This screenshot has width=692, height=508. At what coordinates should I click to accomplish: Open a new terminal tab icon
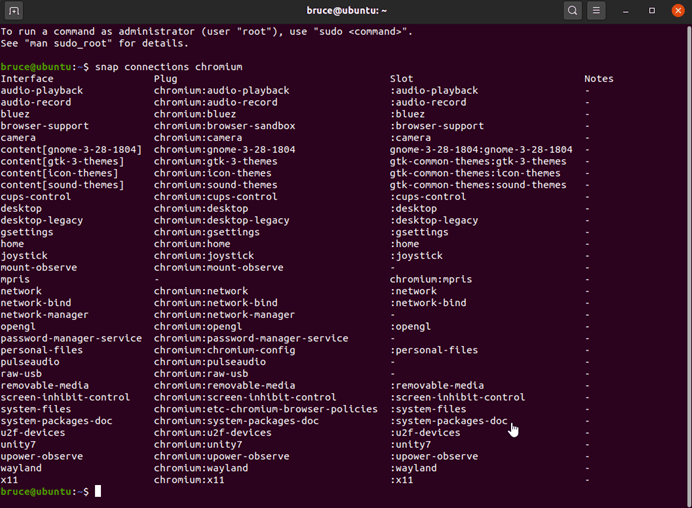14,11
